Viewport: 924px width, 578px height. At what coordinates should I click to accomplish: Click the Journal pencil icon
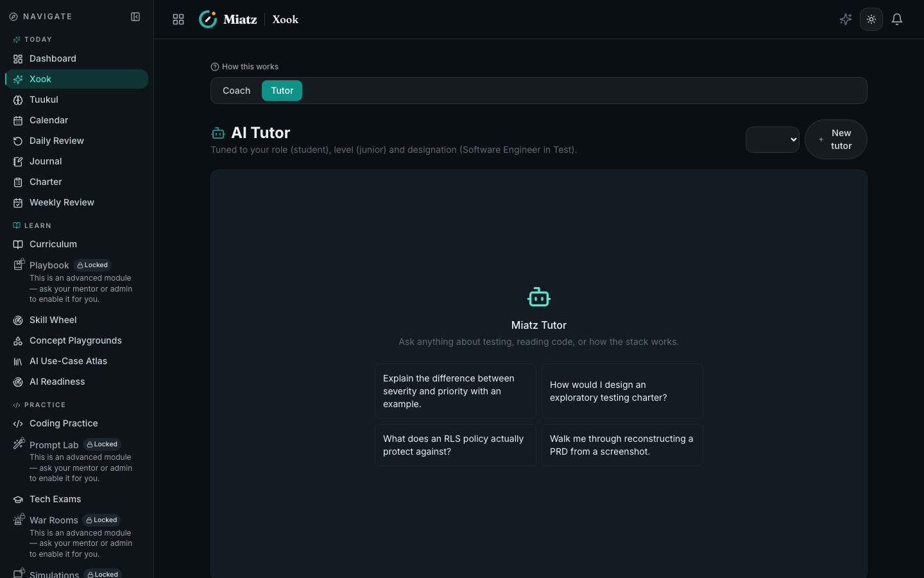pyautogui.click(x=18, y=162)
